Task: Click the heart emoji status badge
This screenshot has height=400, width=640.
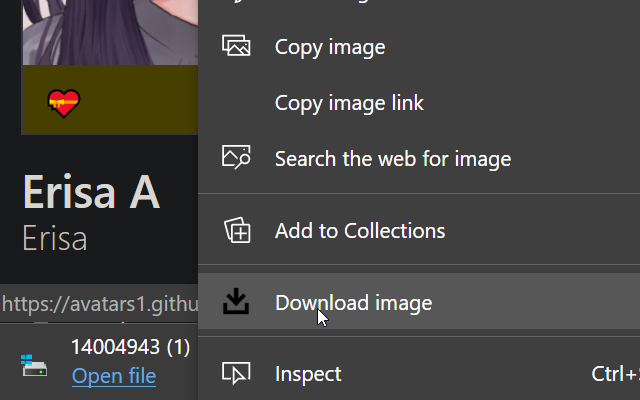Action: [64, 103]
